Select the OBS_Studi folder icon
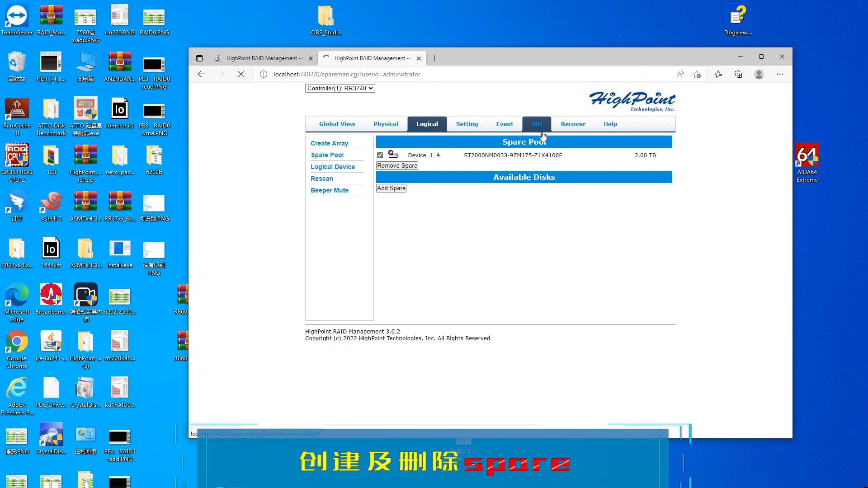 [326, 20]
